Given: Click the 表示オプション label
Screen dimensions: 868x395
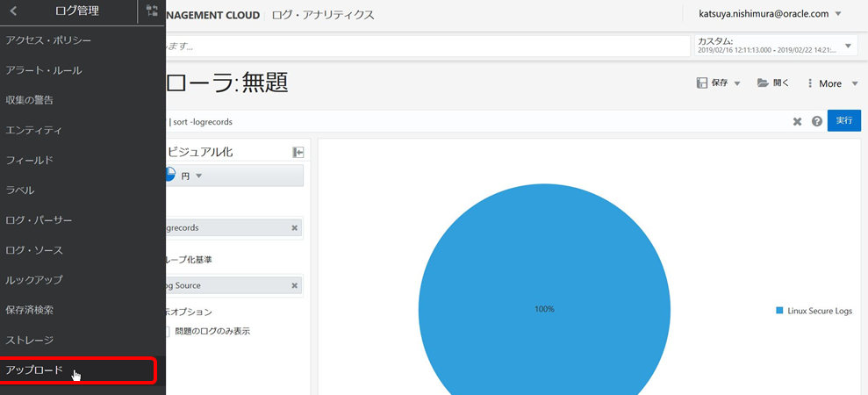Looking at the screenshot, I should tap(188, 312).
